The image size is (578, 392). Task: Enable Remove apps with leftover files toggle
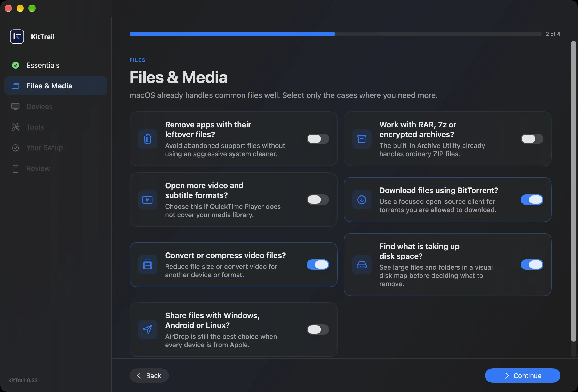click(318, 139)
